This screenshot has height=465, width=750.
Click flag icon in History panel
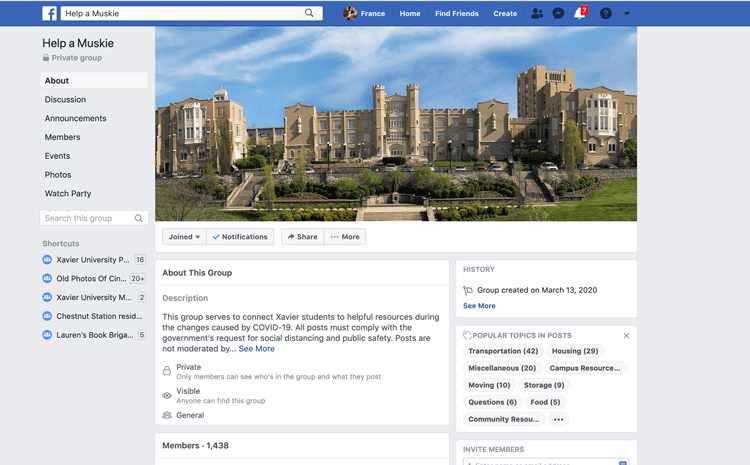[x=468, y=290]
